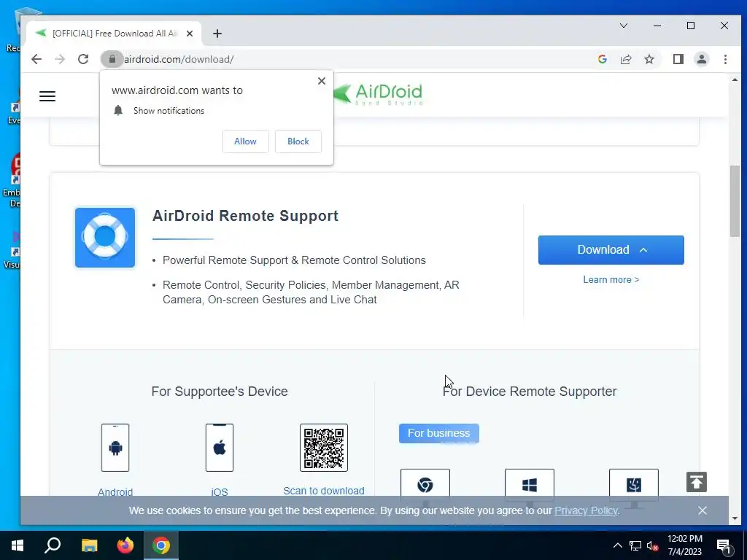This screenshot has width=747, height=560.
Task: Open Windows taskbar search
Action: pyautogui.click(x=53, y=545)
